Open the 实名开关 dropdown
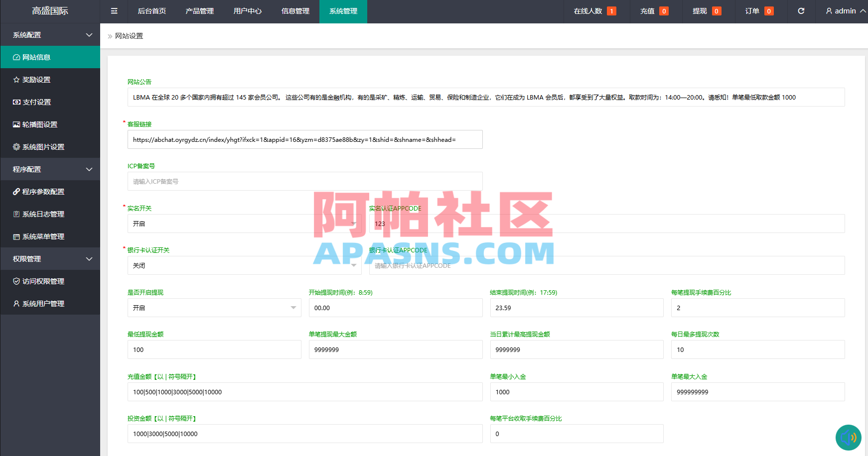The width and height of the screenshot is (868, 456). point(245,224)
